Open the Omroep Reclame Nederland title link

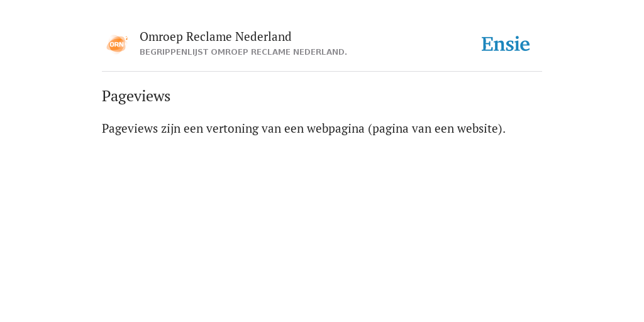click(216, 36)
